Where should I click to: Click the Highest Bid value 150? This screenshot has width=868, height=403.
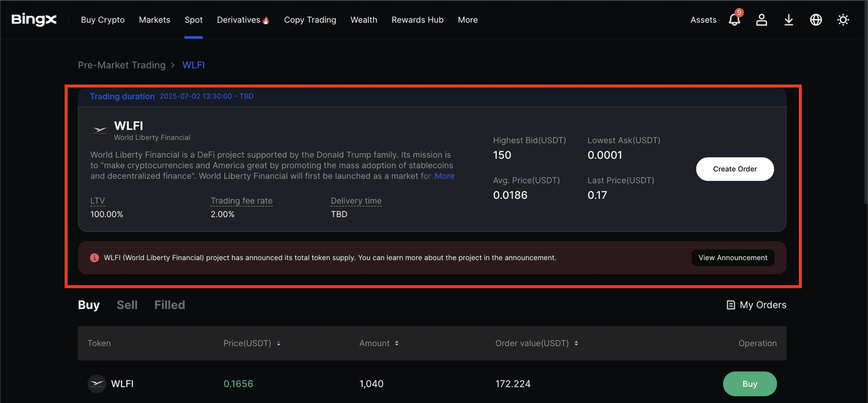[x=502, y=155]
